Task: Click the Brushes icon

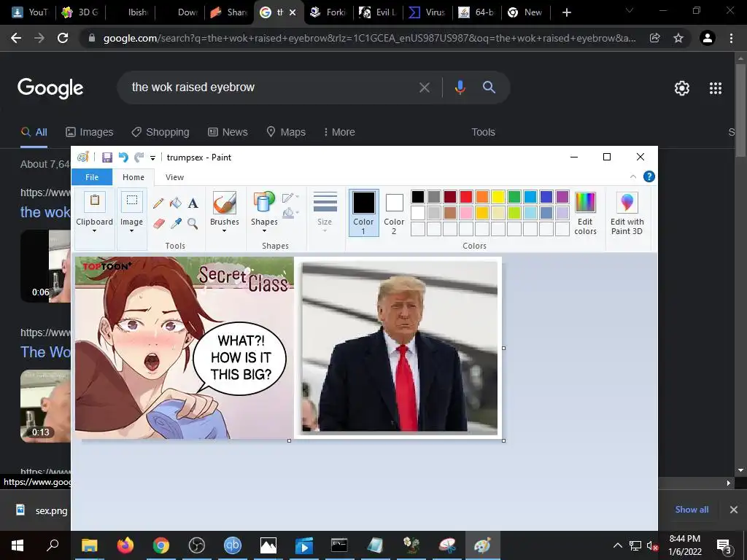Action: [x=225, y=203]
